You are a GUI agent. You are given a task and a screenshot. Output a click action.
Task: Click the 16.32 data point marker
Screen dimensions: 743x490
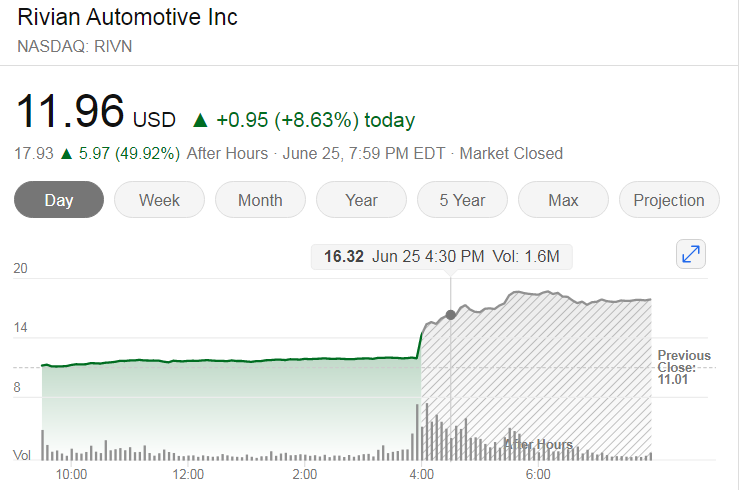pyautogui.click(x=451, y=315)
